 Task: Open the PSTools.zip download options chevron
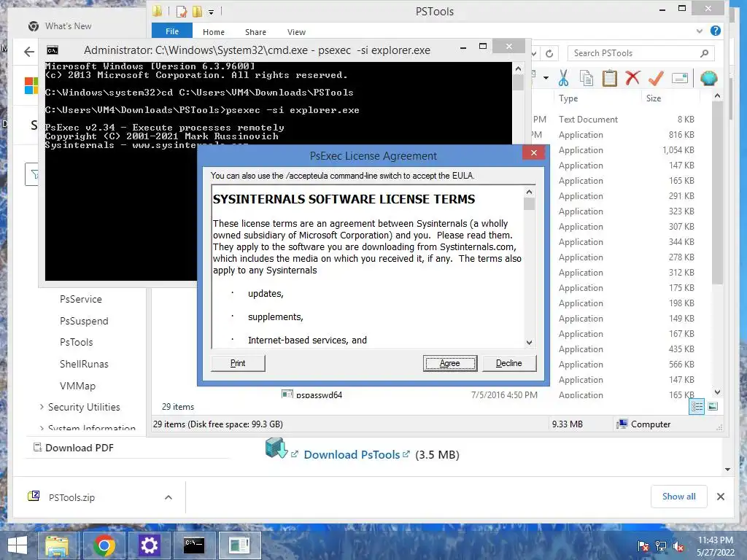click(x=169, y=497)
